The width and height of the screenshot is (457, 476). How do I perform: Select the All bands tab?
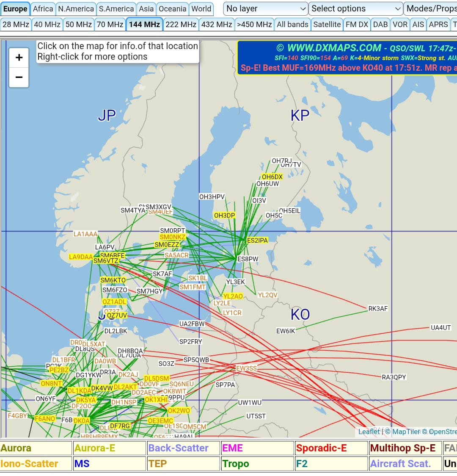pyautogui.click(x=292, y=24)
